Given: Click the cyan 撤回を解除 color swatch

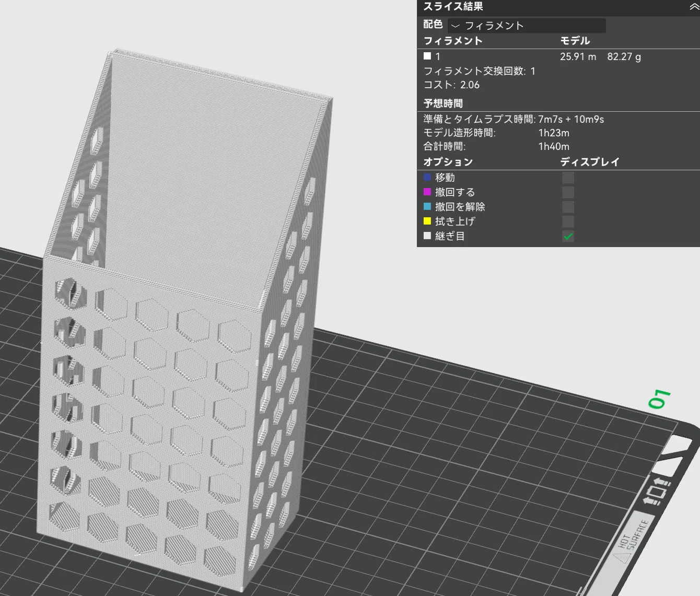Looking at the screenshot, I should point(427,207).
